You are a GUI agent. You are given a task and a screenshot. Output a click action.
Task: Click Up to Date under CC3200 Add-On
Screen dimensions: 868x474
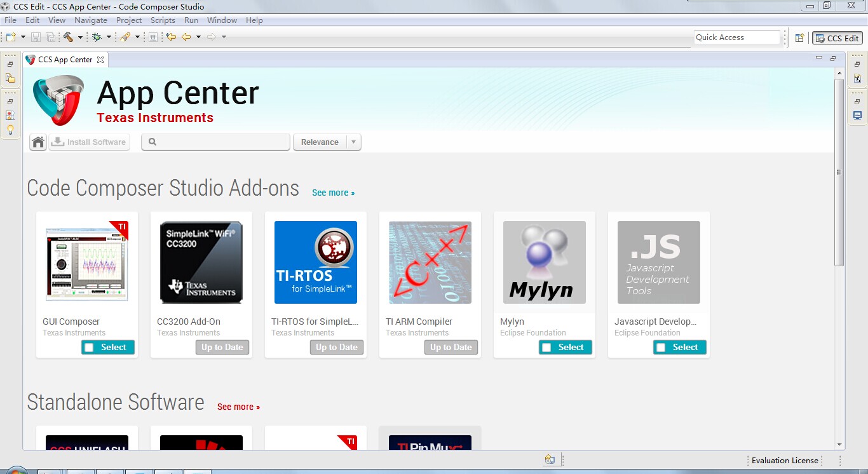(222, 348)
